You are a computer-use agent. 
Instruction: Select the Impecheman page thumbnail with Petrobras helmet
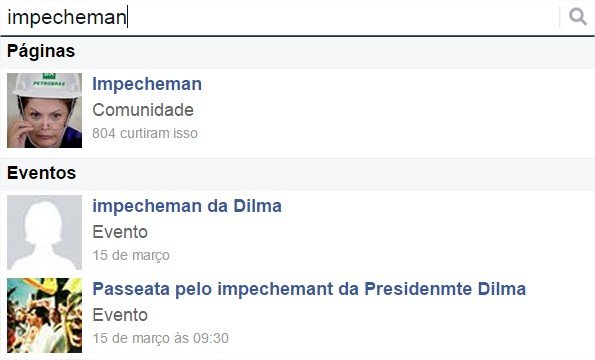(x=44, y=110)
